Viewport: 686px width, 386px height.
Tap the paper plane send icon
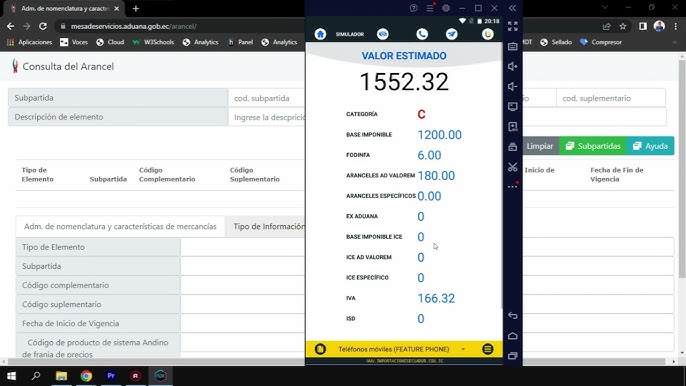(452, 34)
